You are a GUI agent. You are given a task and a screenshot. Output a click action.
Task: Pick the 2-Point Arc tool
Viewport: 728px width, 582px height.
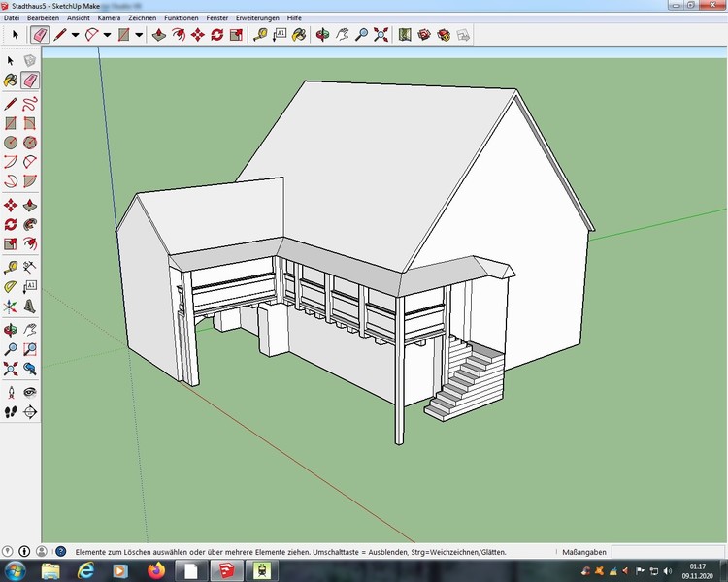(x=30, y=162)
